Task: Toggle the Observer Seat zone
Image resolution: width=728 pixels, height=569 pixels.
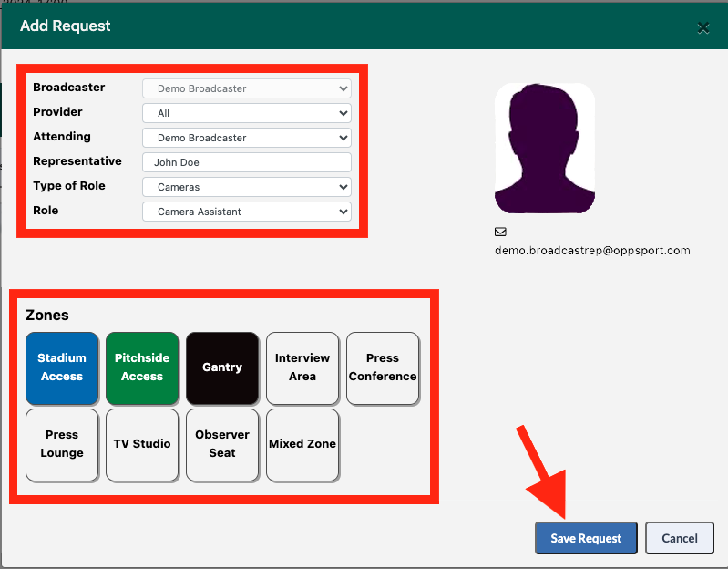Action: [222, 444]
